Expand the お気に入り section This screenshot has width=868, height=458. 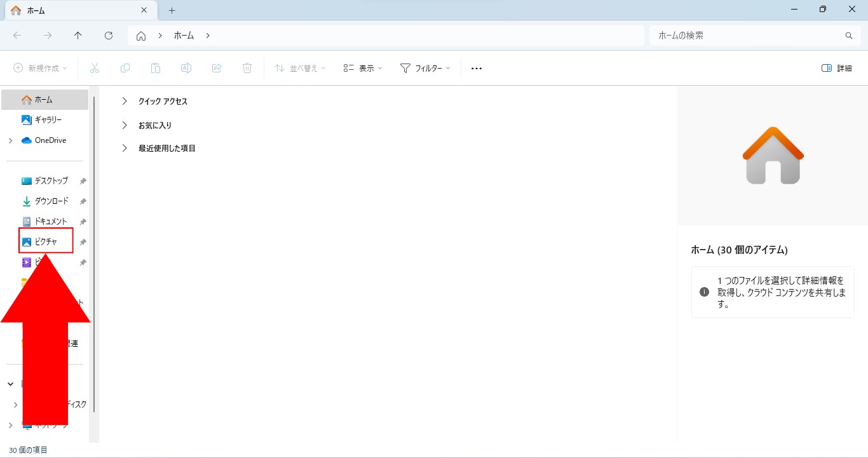[x=125, y=125]
